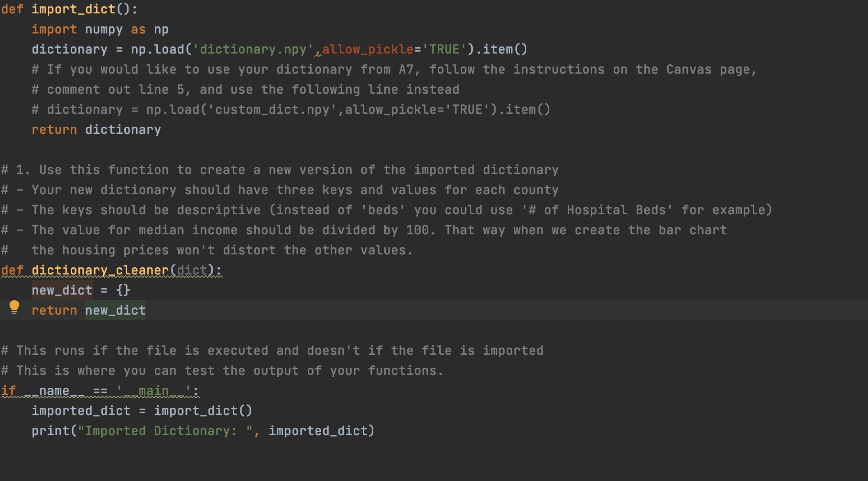Click the empty dict braces {}
This screenshot has height=481, width=868.
pyautogui.click(x=122, y=290)
